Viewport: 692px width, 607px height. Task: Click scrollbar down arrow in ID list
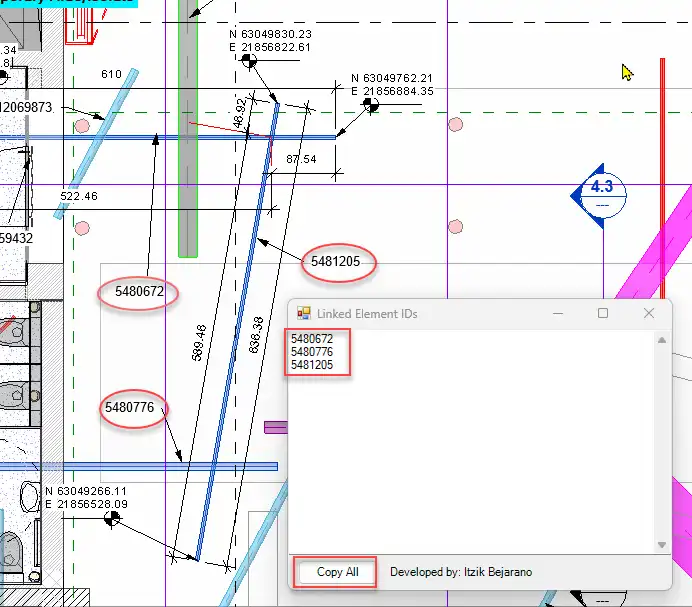click(x=661, y=544)
